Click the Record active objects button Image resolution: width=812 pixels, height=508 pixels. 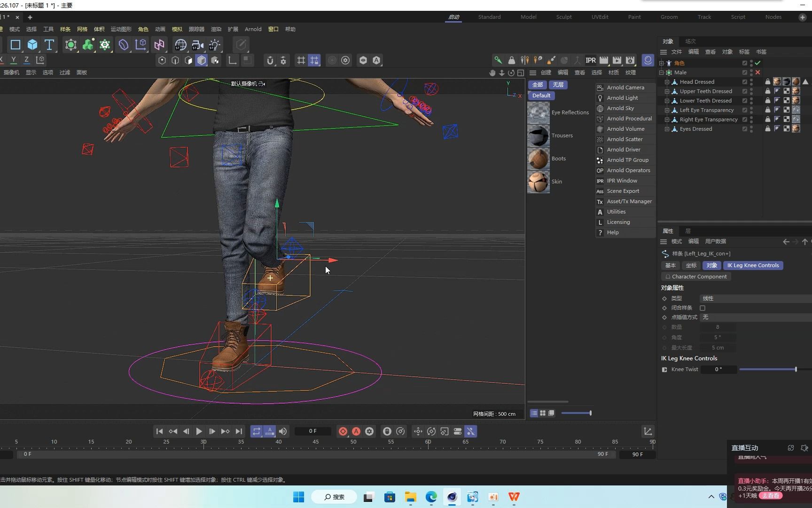coord(343,431)
